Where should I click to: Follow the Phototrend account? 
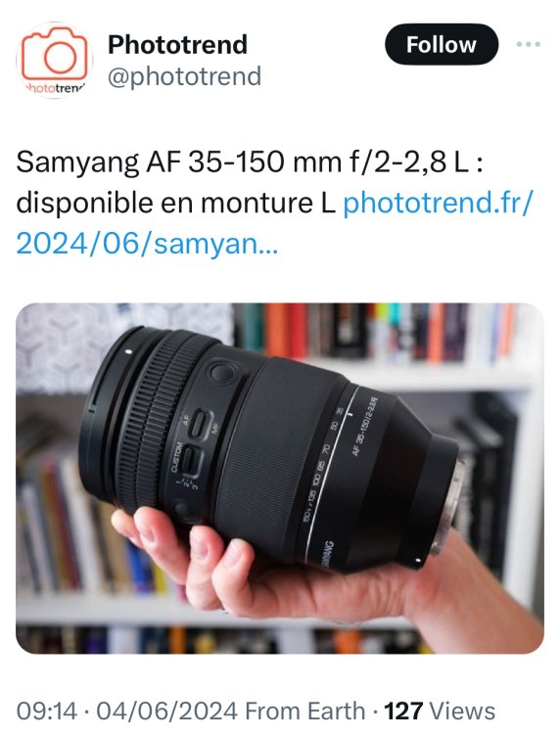[x=442, y=44]
